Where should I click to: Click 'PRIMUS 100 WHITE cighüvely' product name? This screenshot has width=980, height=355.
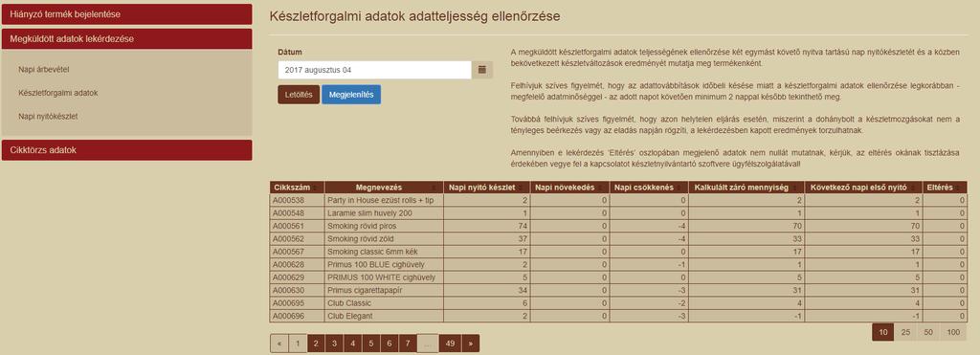[381, 277]
